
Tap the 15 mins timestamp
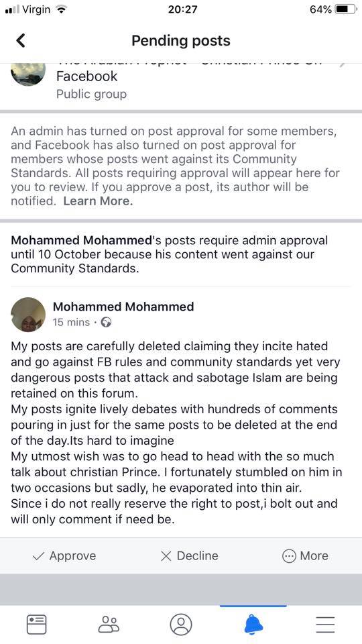coord(71,323)
